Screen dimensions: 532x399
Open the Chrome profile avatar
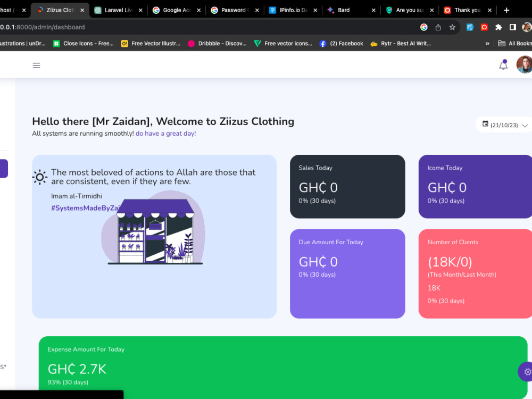(527, 27)
